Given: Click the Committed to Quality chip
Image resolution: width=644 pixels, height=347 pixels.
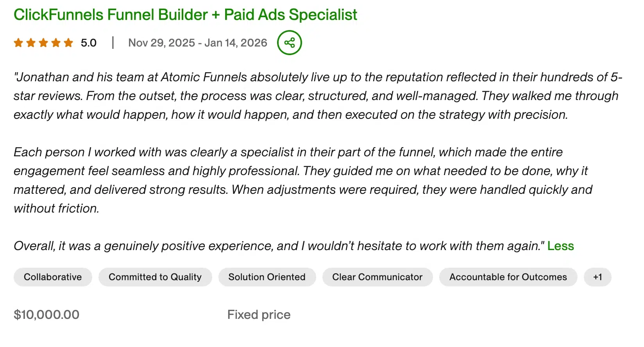Looking at the screenshot, I should [155, 277].
